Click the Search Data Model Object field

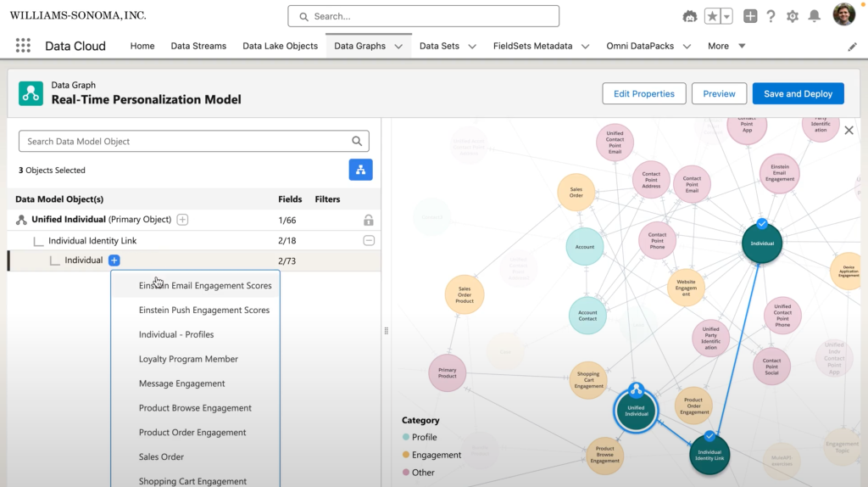pyautogui.click(x=186, y=142)
